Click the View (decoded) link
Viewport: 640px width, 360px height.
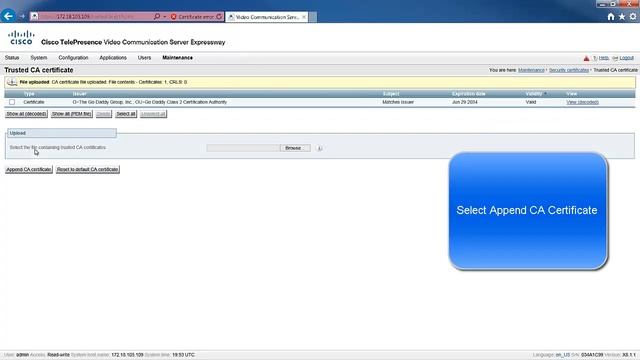click(x=582, y=102)
